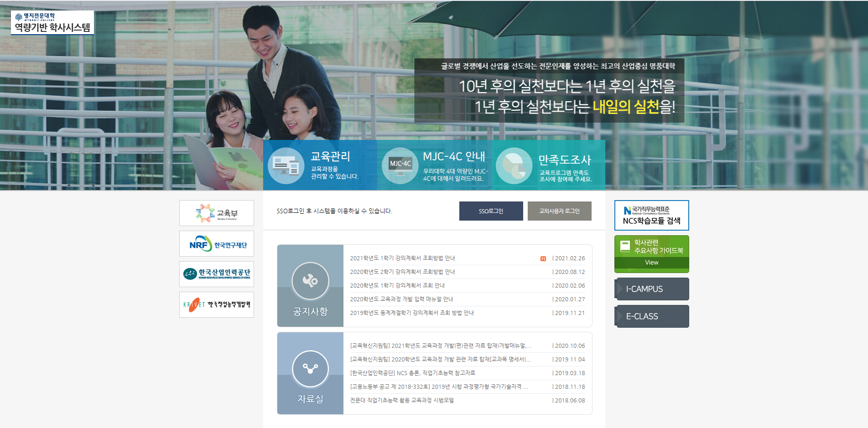Click the 한국산업인력공단 logo banner
The height and width of the screenshot is (428, 868).
[x=217, y=274]
